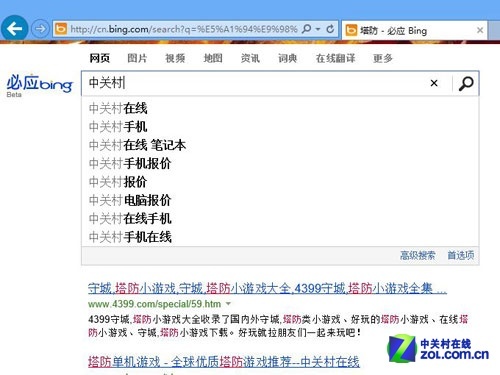
Task: Open the 在线翻译 category
Action: (335, 58)
